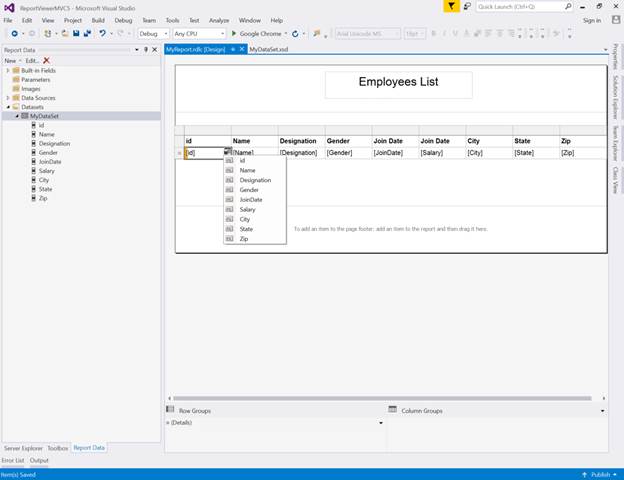
Task: Select the Employees List title text box
Action: coord(398,85)
